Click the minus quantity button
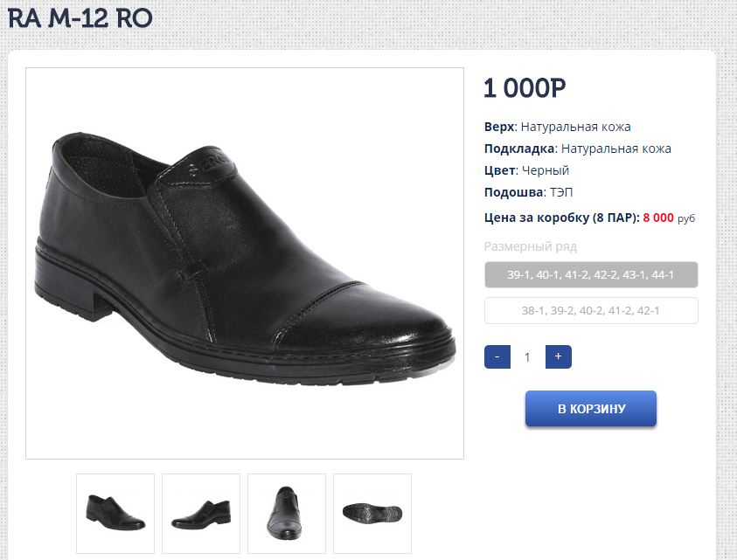The image size is (737, 560). (x=497, y=356)
